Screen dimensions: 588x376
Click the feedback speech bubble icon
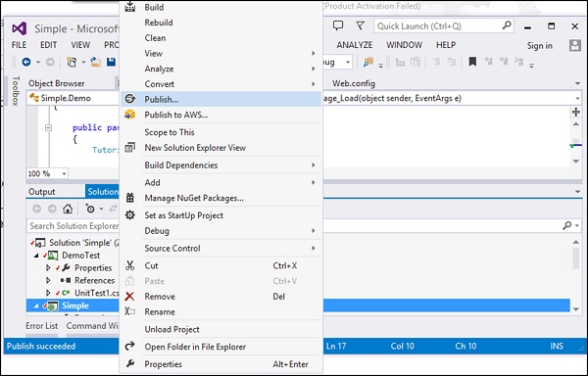point(338,25)
